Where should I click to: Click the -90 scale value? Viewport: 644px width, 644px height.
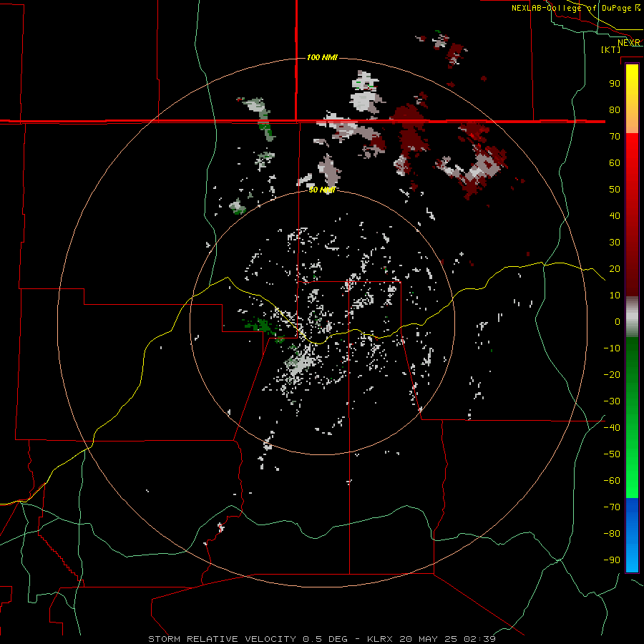tap(612, 560)
